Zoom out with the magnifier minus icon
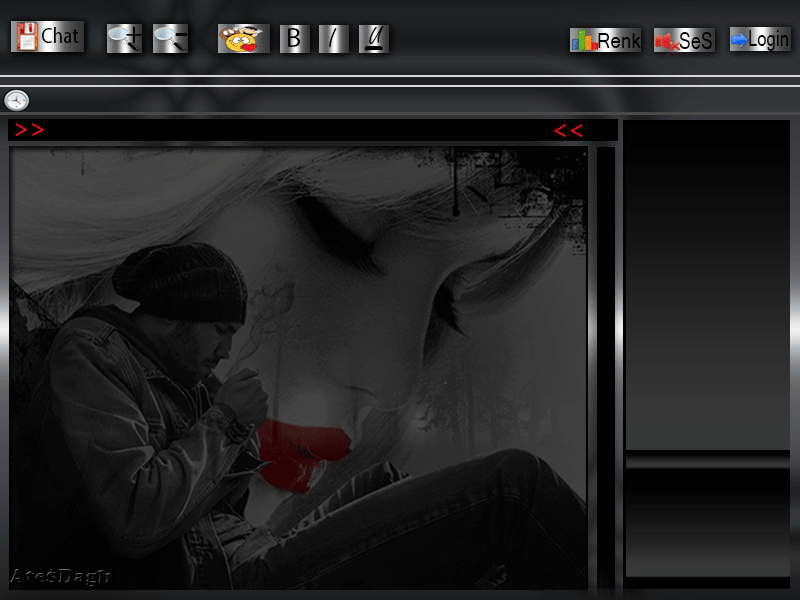Screen dimensions: 800x600 tap(170, 39)
